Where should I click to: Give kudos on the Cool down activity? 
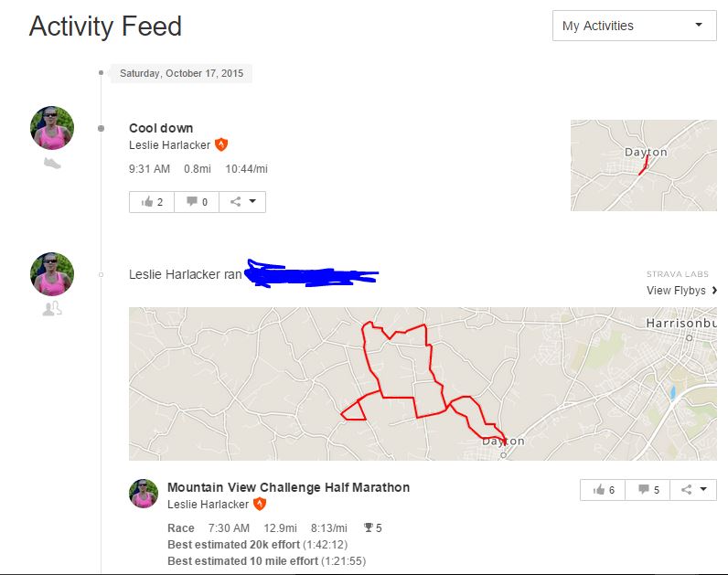(x=152, y=201)
